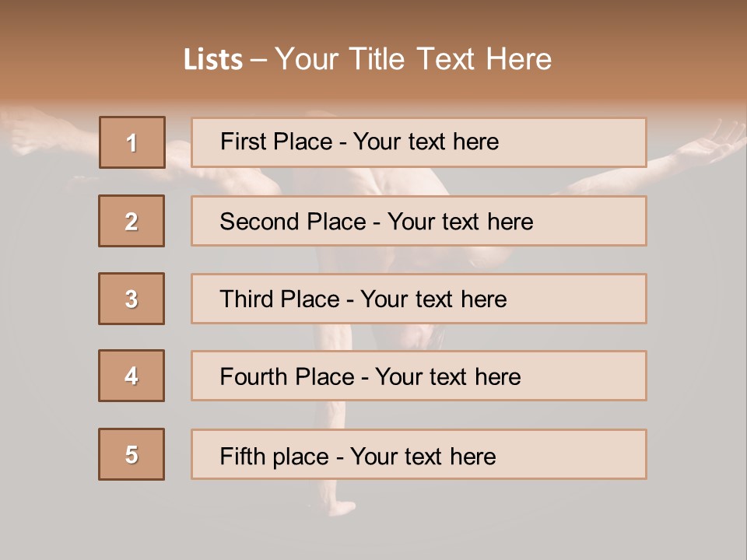747x560 pixels.
Task: Click the Second Place text box
Action: (x=419, y=221)
